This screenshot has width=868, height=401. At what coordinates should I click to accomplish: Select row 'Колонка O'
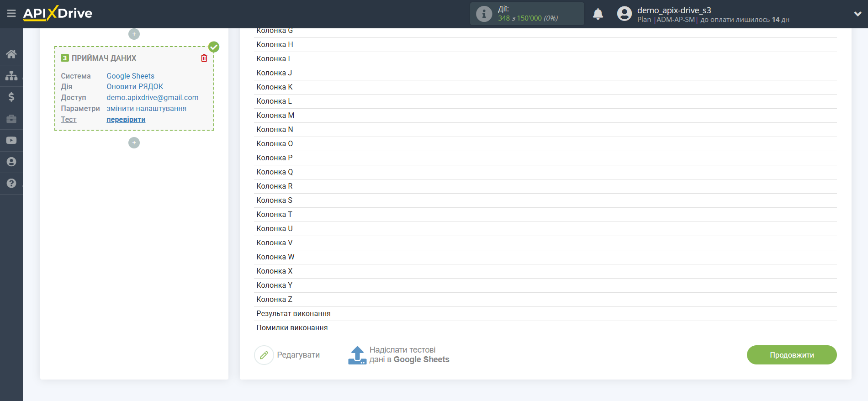(545, 144)
